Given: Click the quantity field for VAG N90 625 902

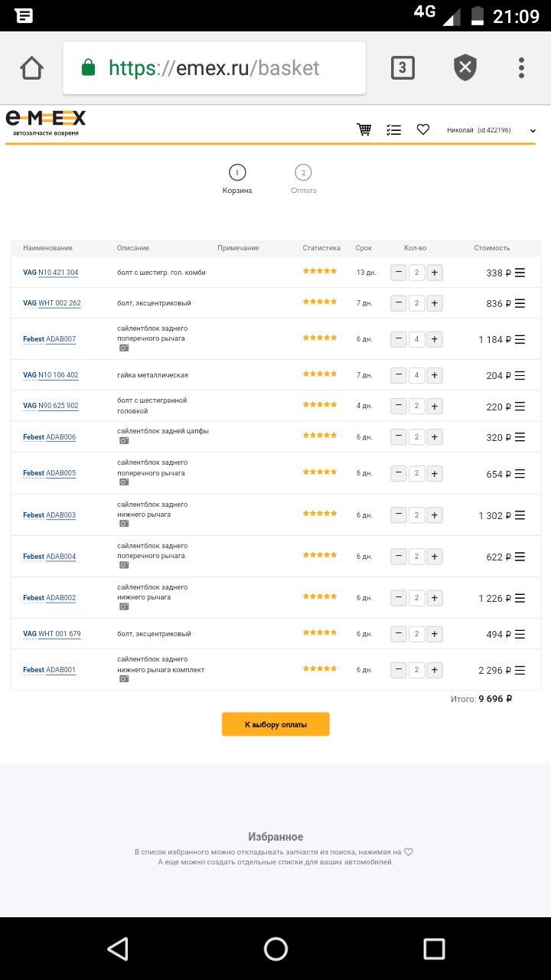Looking at the screenshot, I should coord(416,406).
